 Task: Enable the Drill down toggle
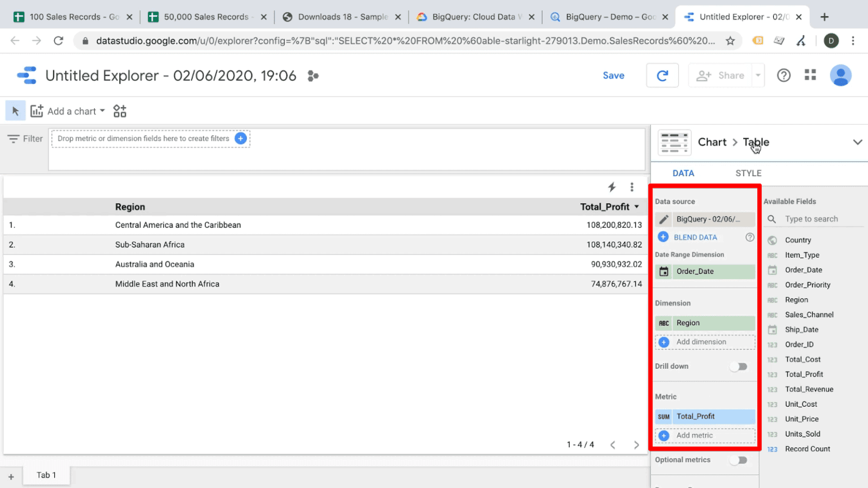coord(738,366)
